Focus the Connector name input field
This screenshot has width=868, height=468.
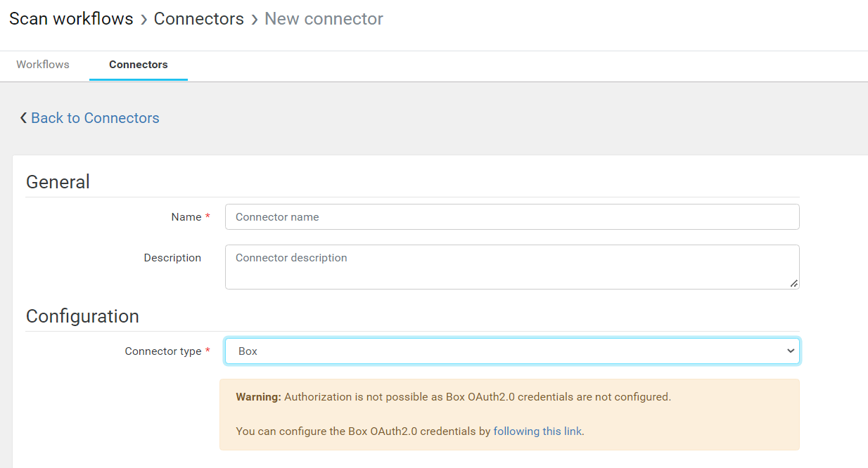click(511, 217)
